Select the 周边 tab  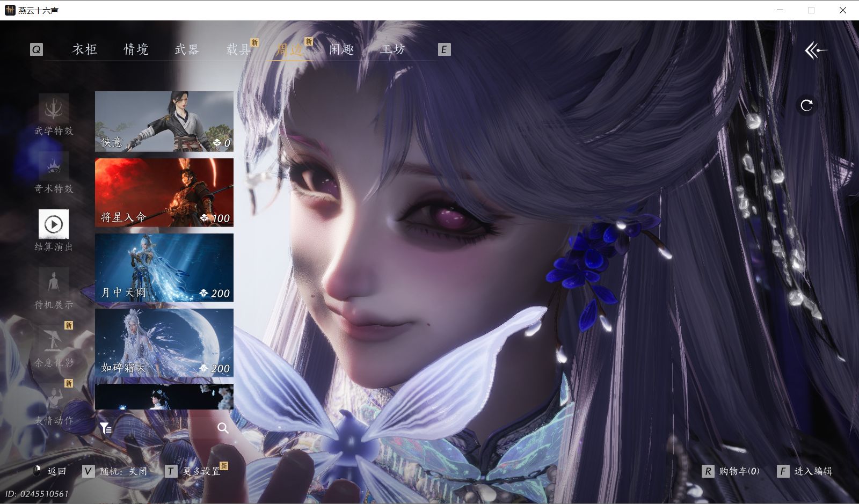[x=290, y=49]
